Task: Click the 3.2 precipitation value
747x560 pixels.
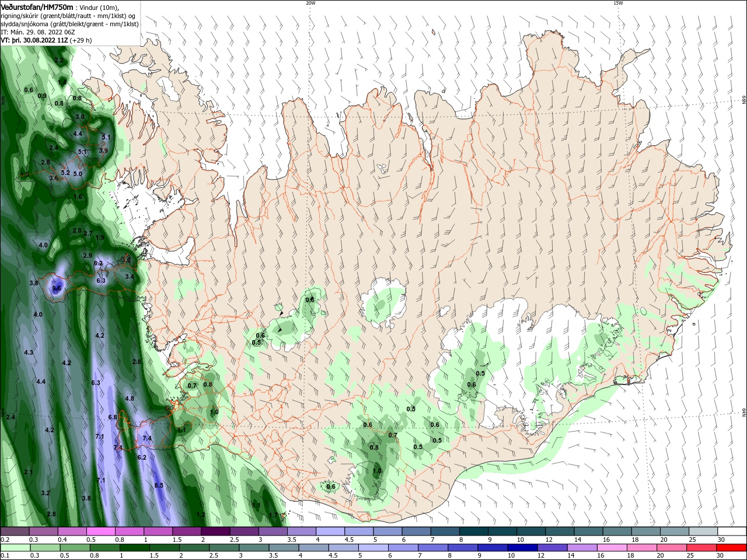Action: click(46, 493)
